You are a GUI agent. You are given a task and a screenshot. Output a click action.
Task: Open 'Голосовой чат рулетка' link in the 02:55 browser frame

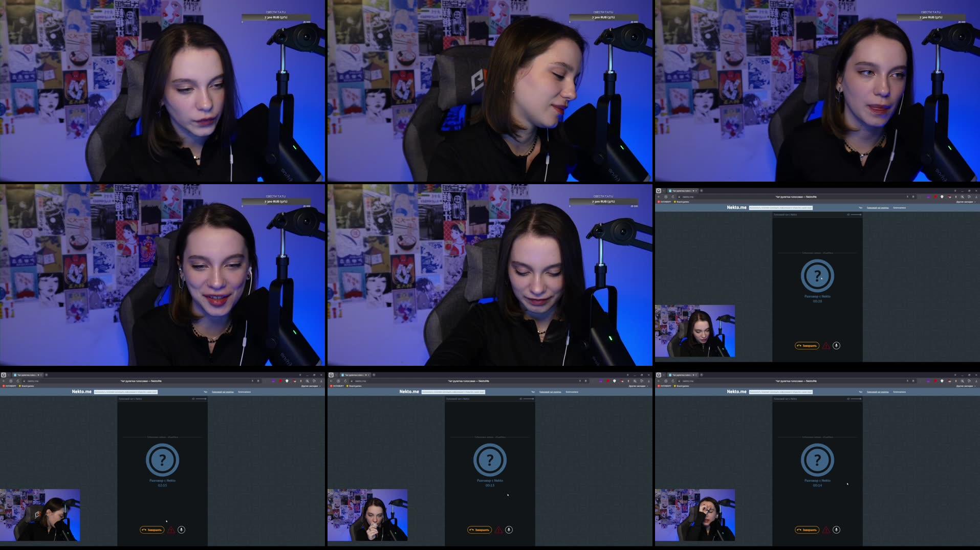223,392
